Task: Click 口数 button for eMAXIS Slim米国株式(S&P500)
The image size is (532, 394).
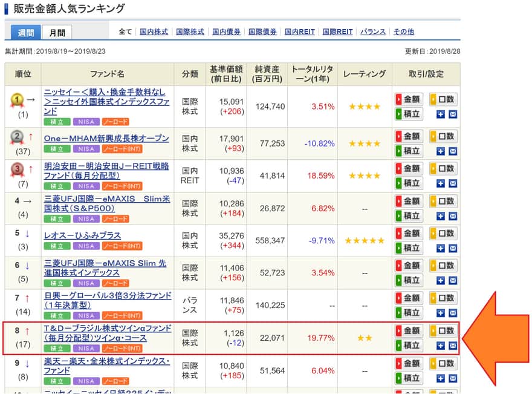Action: click(443, 201)
